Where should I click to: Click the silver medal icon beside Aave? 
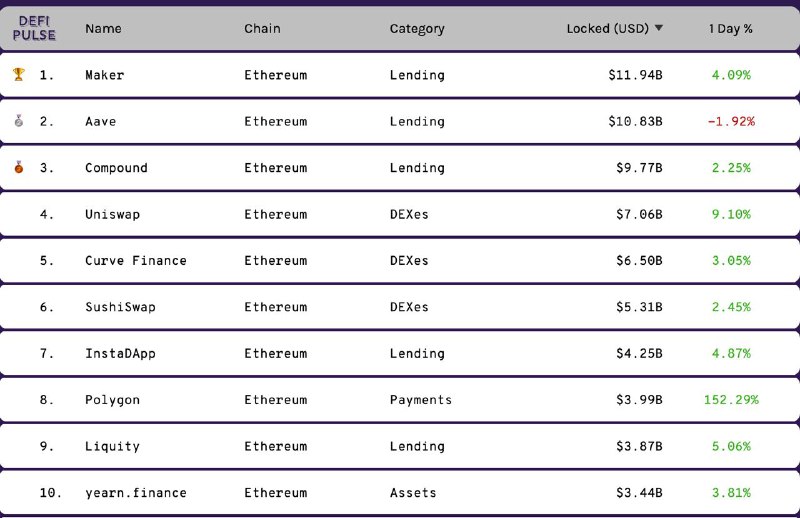(19, 121)
